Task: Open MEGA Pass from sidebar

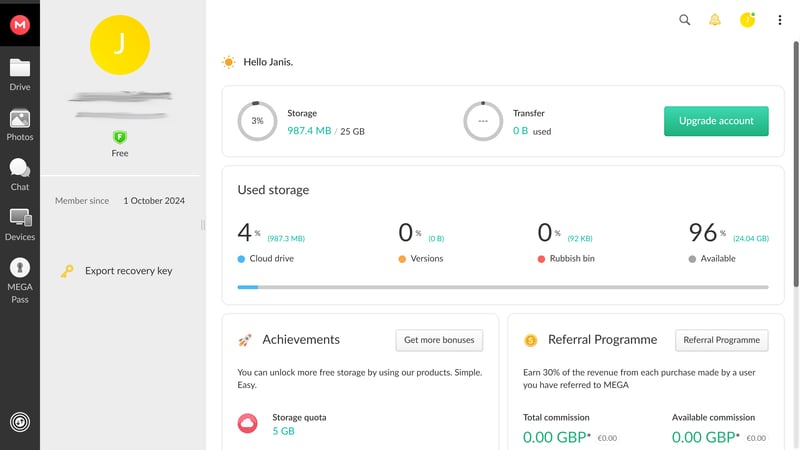Action: [x=20, y=279]
